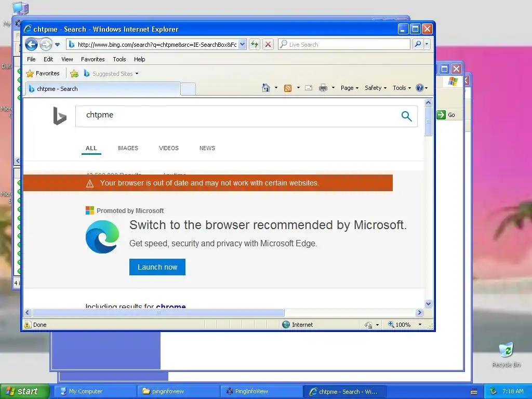Open the Page command menu
This screenshot has height=399, width=532.
(350, 88)
